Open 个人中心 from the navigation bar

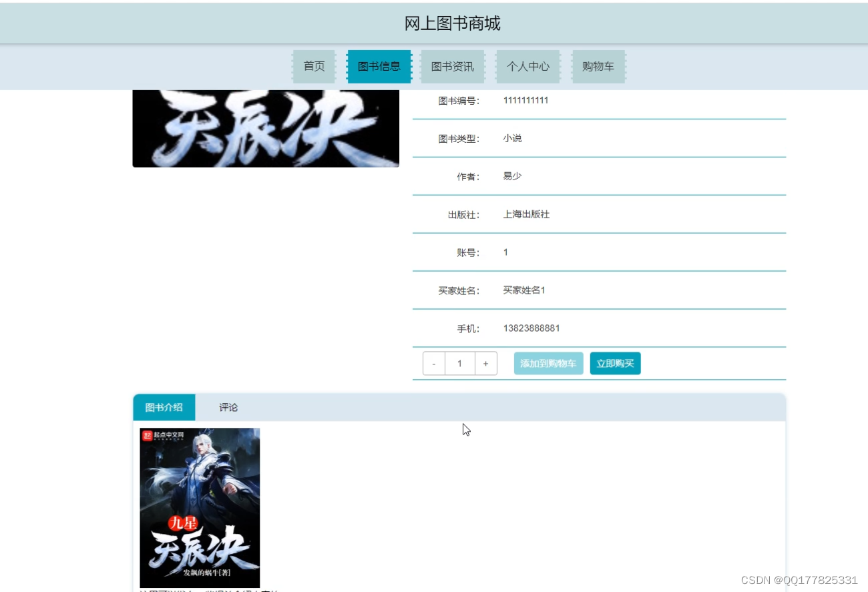pos(528,67)
